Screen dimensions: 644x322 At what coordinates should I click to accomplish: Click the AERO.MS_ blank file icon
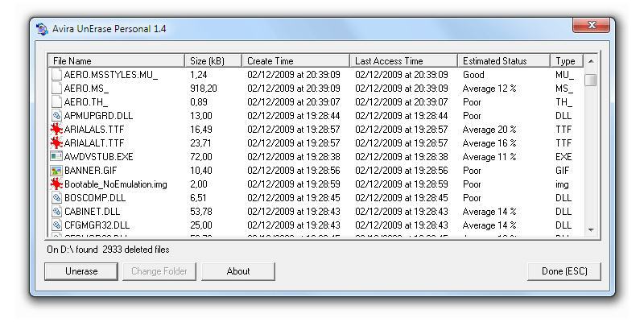click(x=56, y=89)
